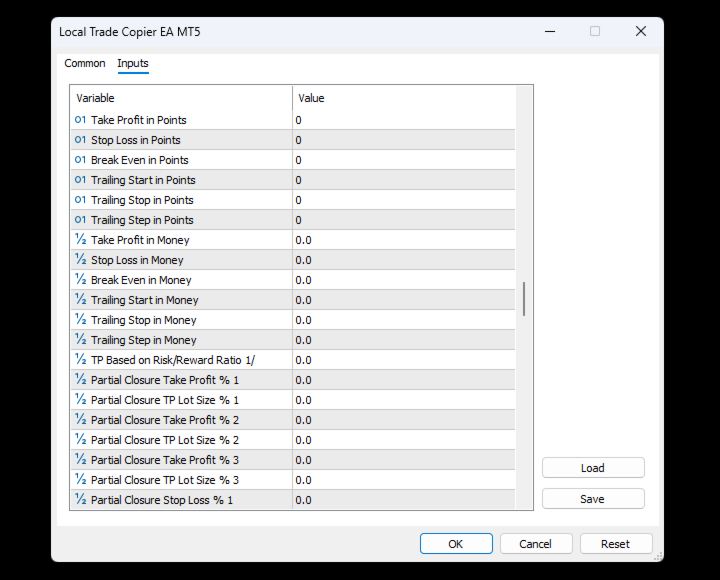Select the 'Partial Closure TP Lot Size % 3' label
The image size is (720, 580).
(165, 480)
